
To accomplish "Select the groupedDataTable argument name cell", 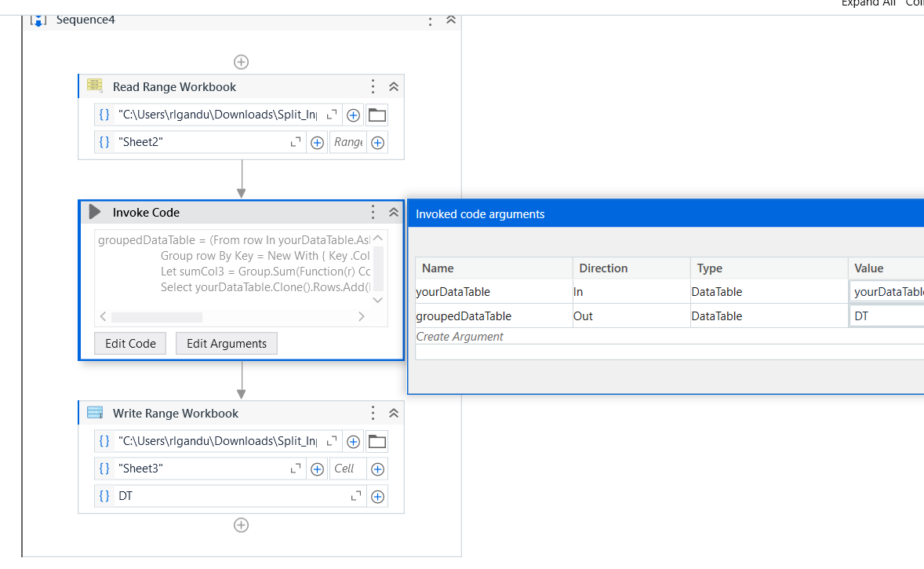I will pyautogui.click(x=494, y=316).
